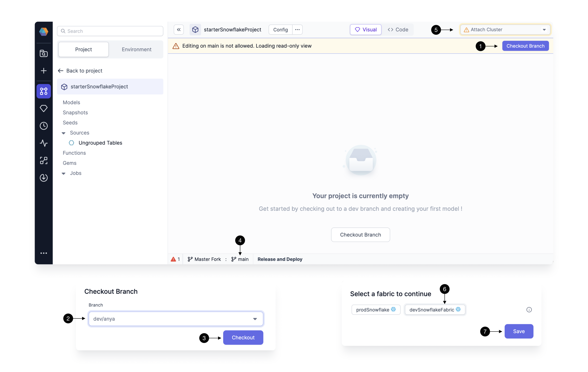Switch to the Visual view
The image size is (588, 372).
[x=365, y=30]
